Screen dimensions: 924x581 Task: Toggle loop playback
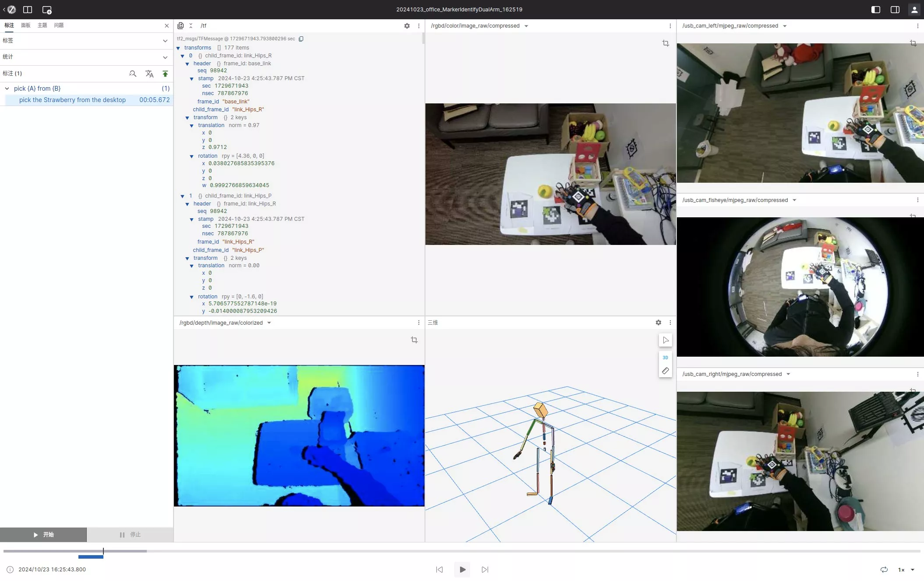(884, 570)
